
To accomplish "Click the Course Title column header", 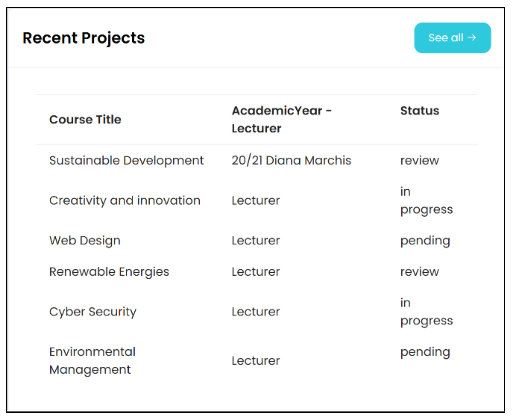I will [x=85, y=120].
